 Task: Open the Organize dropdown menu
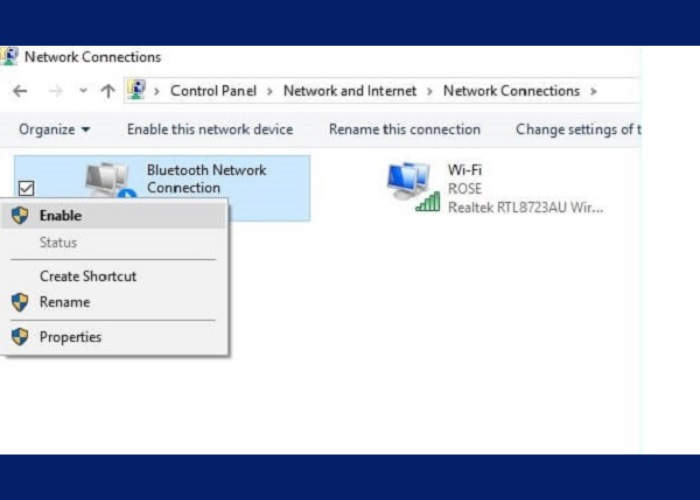[54, 129]
